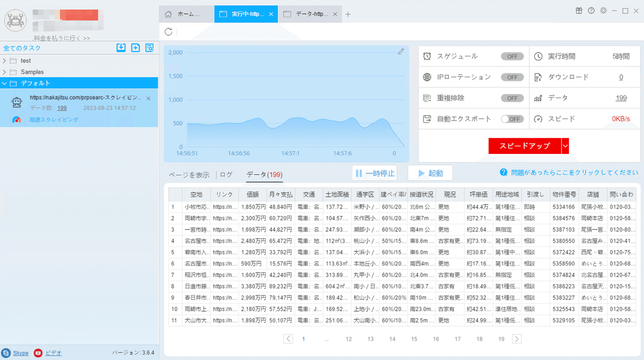Click the ダウンロード count 0 link
Viewport: 644px width, 360px height.
pyautogui.click(x=621, y=77)
